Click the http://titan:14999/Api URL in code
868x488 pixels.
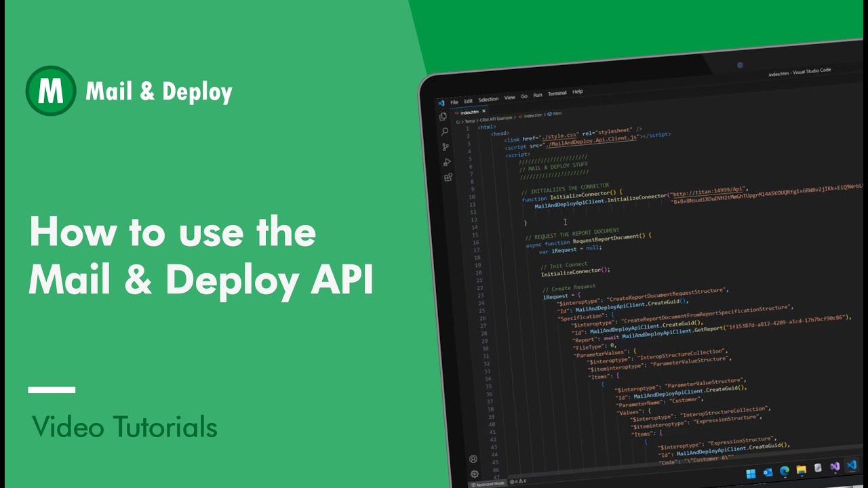709,192
